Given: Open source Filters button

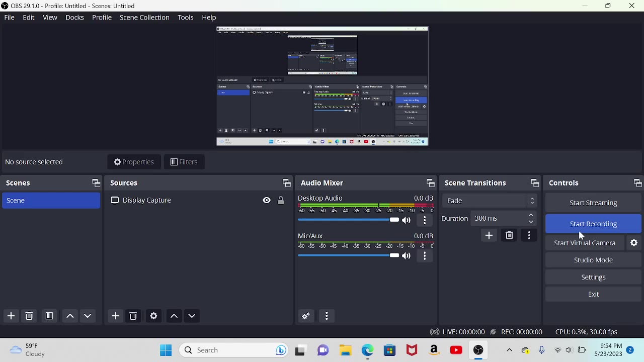Looking at the screenshot, I should (x=184, y=162).
